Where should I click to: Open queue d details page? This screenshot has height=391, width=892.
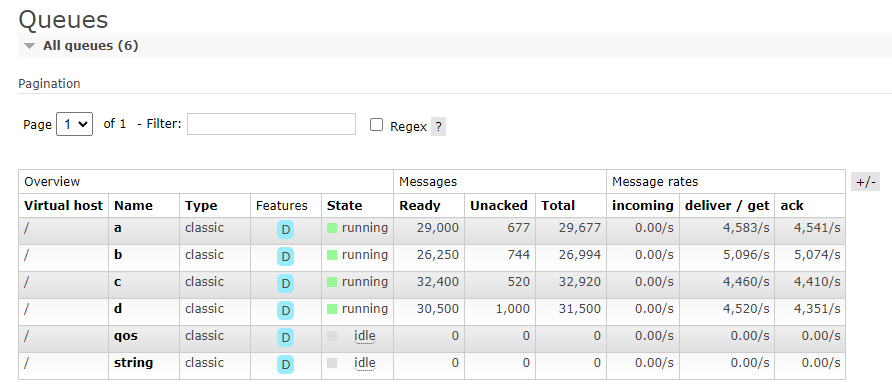118,308
